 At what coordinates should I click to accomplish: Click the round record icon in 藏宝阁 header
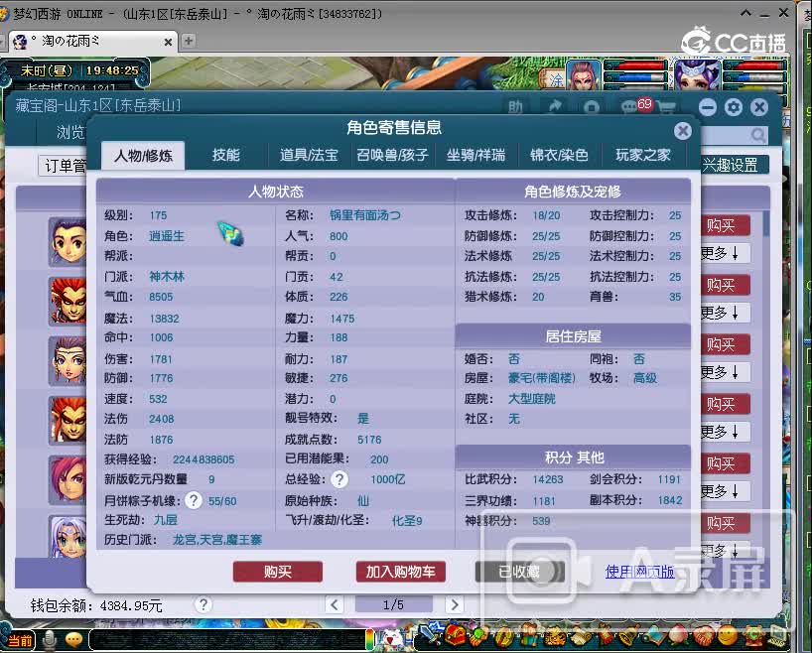(592, 107)
